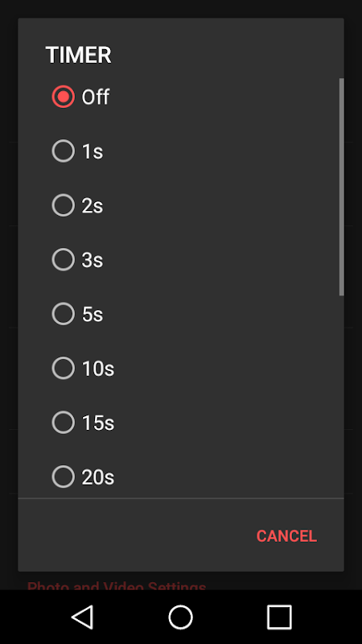Select the 5s radio button circle
This screenshot has width=362, height=644.
point(64,314)
